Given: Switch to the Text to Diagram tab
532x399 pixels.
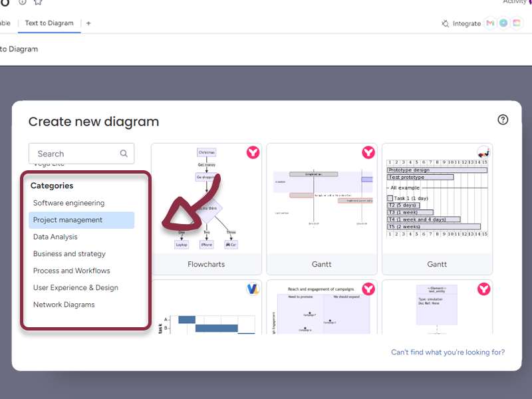Looking at the screenshot, I should pyautogui.click(x=49, y=23).
